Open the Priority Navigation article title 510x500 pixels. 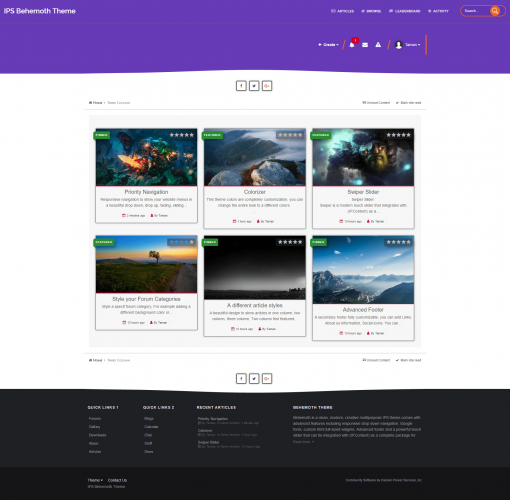(146, 192)
